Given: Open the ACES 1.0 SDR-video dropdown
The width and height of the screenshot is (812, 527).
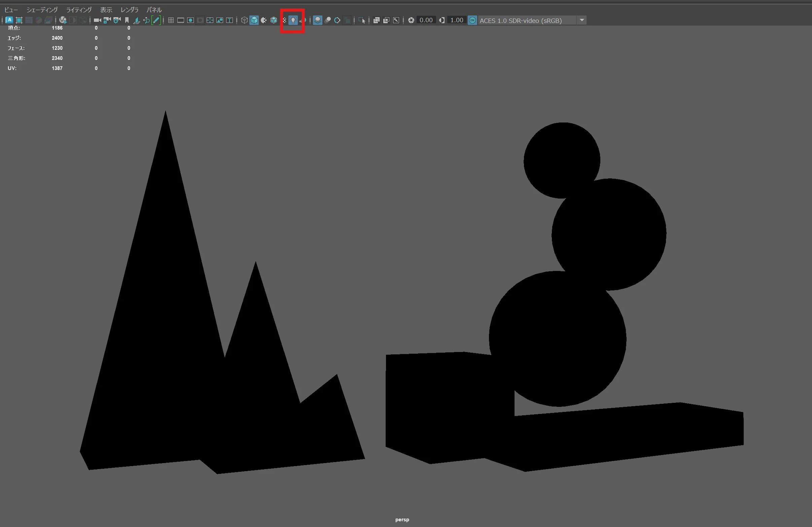Looking at the screenshot, I should (532, 20).
